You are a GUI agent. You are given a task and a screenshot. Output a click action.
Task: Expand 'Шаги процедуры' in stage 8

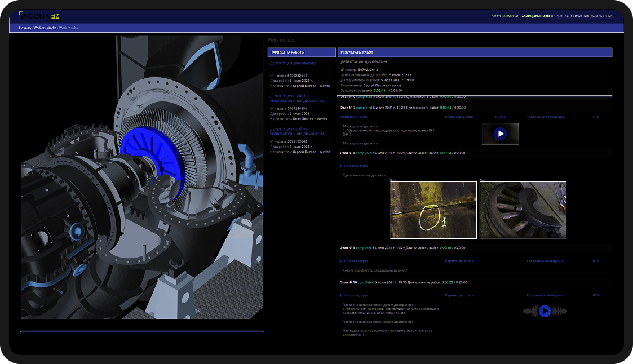pyautogui.click(x=354, y=166)
